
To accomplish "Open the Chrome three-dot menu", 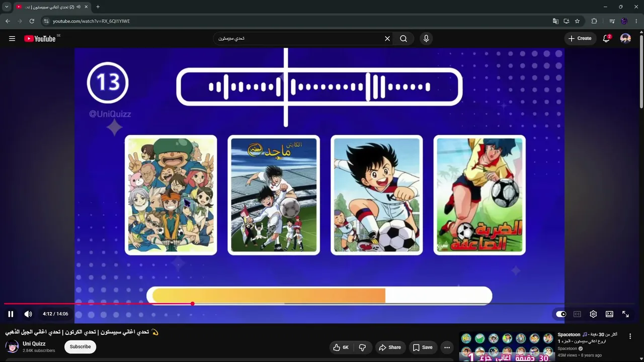I will [636, 21].
